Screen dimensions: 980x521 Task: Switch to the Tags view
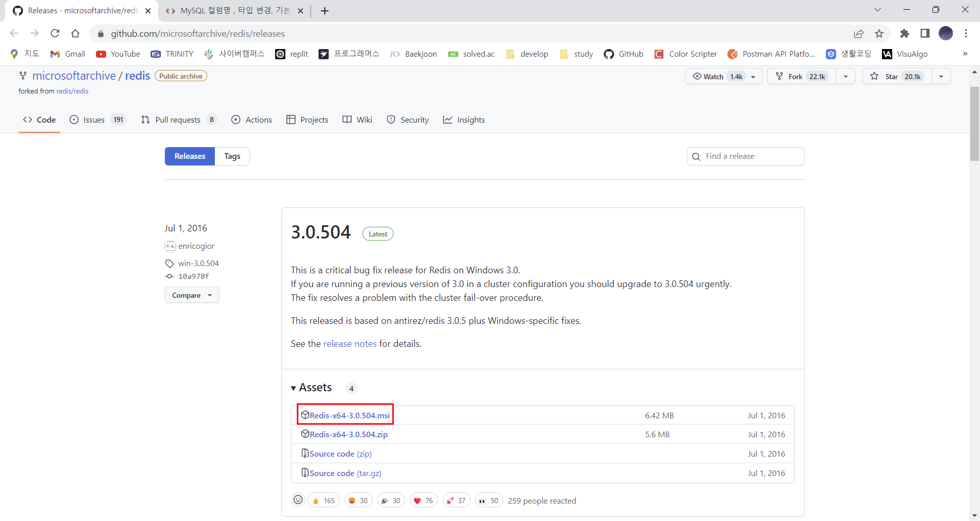click(232, 156)
